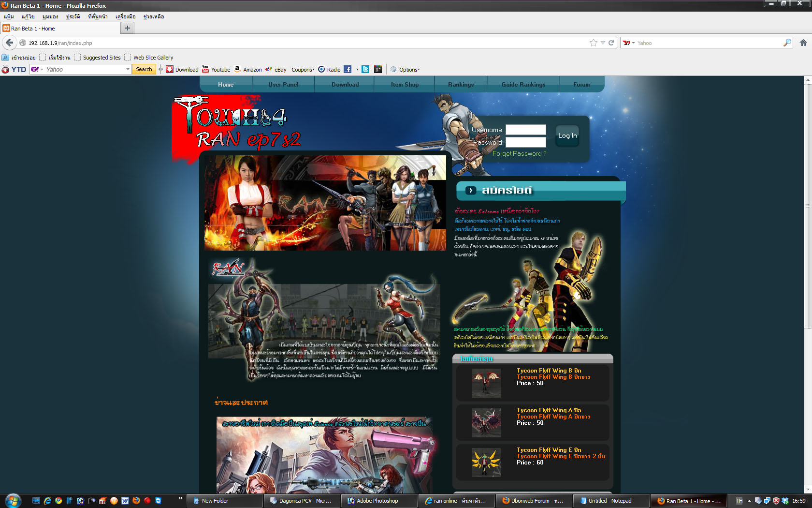Click the yellow Search button in YTD toolbar
The height and width of the screenshot is (508, 812).
144,69
